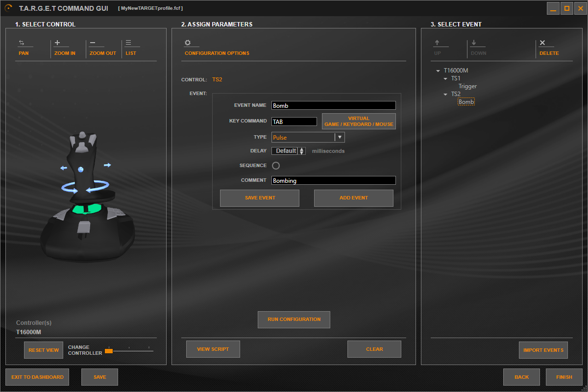Click the T.A.R.G.E.T logo icon
The width and height of the screenshot is (588, 392).
click(8, 8)
